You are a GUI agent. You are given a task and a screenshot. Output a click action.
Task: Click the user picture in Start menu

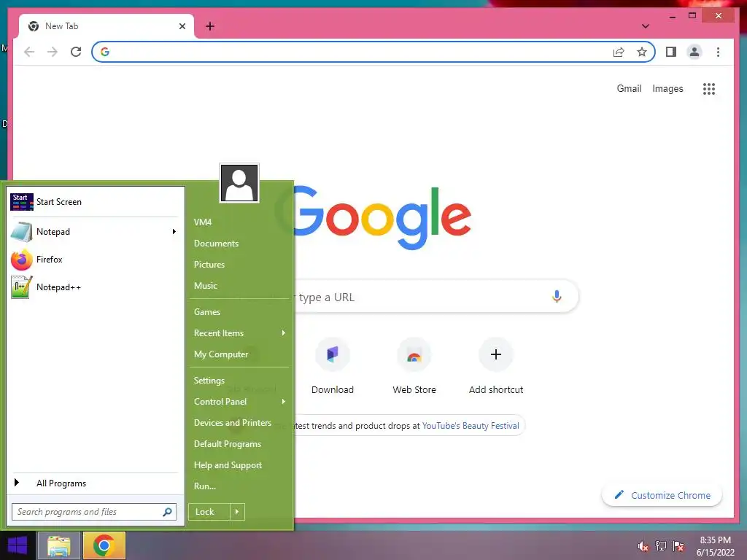(239, 183)
